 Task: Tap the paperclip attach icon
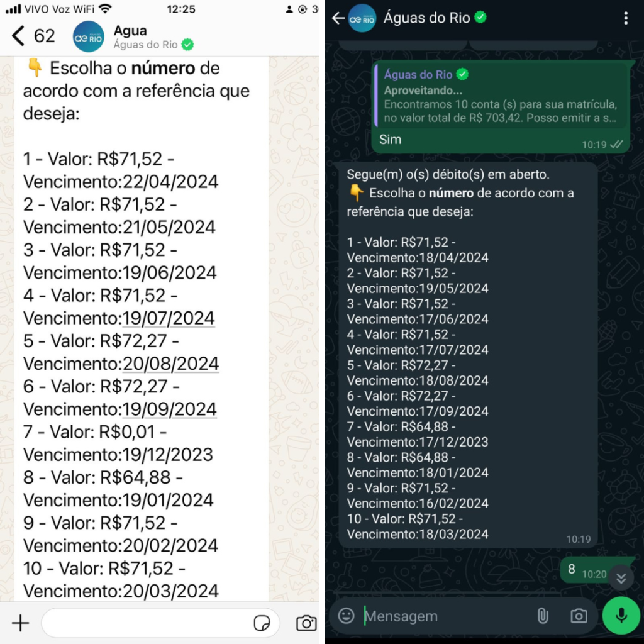pyautogui.click(x=543, y=616)
